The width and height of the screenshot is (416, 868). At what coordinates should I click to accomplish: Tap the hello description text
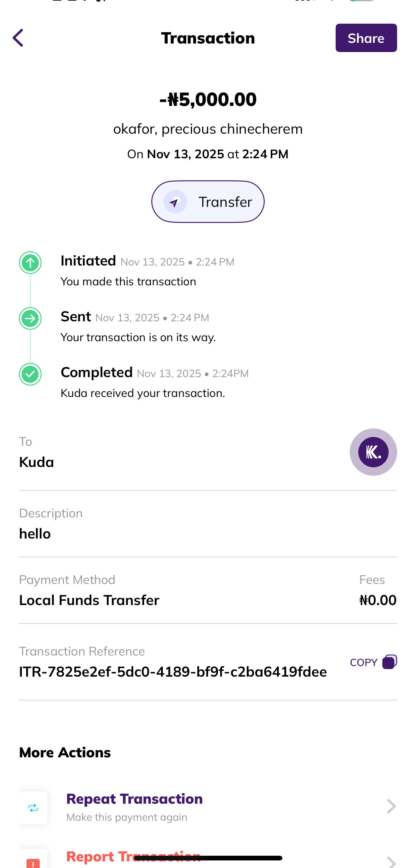tap(35, 534)
